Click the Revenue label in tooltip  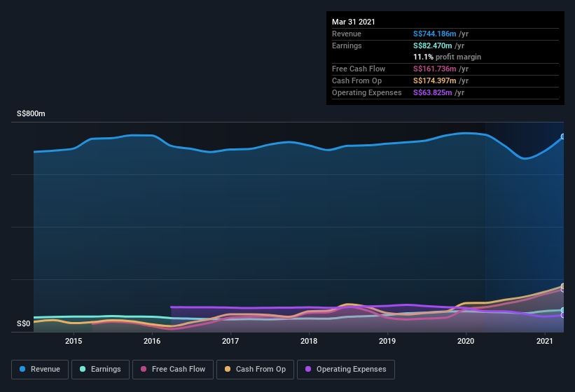click(x=347, y=34)
